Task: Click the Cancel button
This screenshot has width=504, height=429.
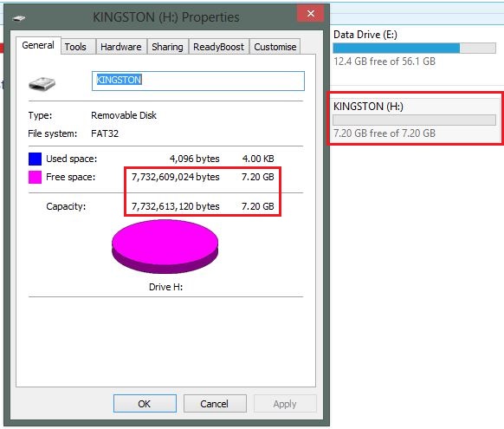Action: (215, 404)
